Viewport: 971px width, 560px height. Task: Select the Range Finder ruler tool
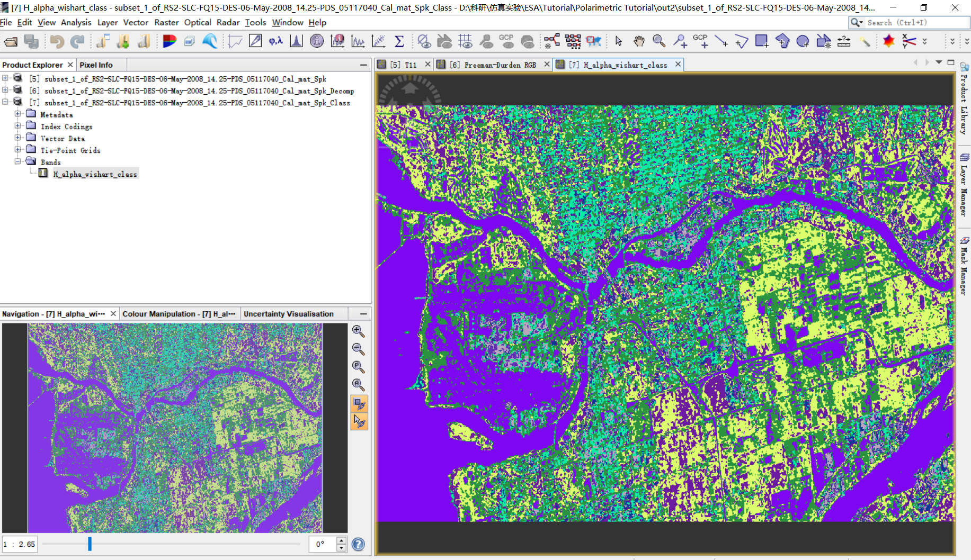tap(844, 41)
